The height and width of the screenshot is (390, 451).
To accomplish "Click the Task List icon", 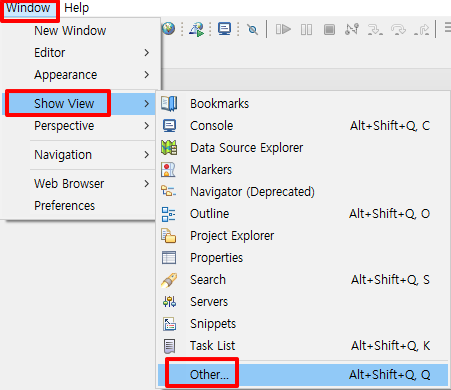I will coord(169,346).
